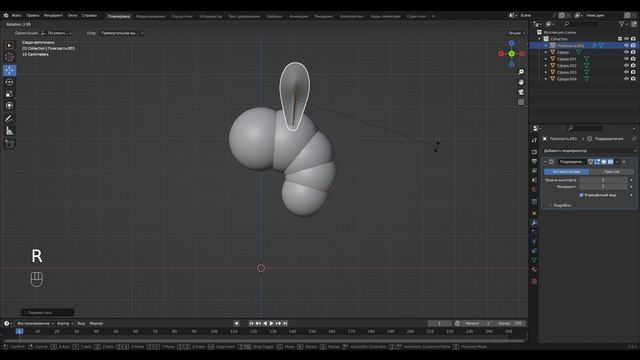Open the World properties tab icon

click(534, 190)
